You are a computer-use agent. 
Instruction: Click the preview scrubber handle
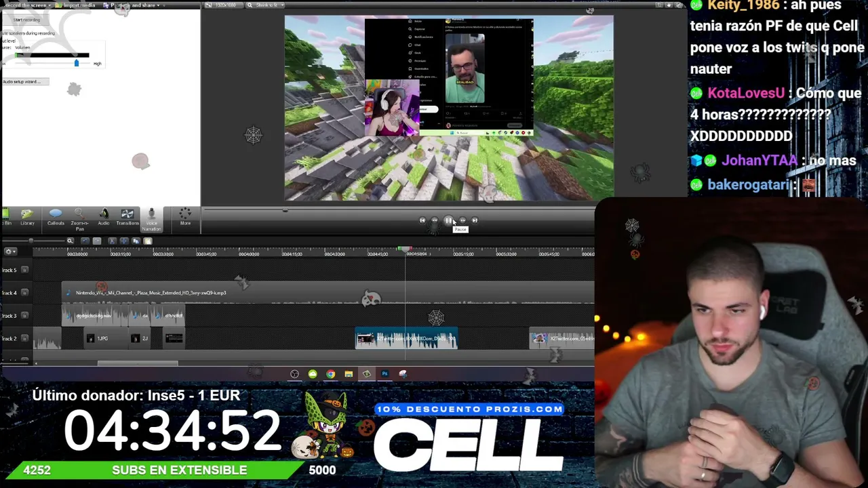285,210
